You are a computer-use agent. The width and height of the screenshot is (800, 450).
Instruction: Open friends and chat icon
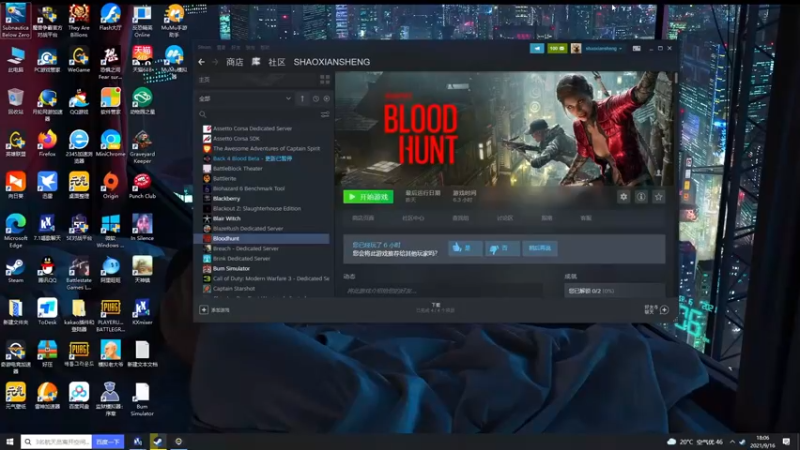(x=664, y=310)
